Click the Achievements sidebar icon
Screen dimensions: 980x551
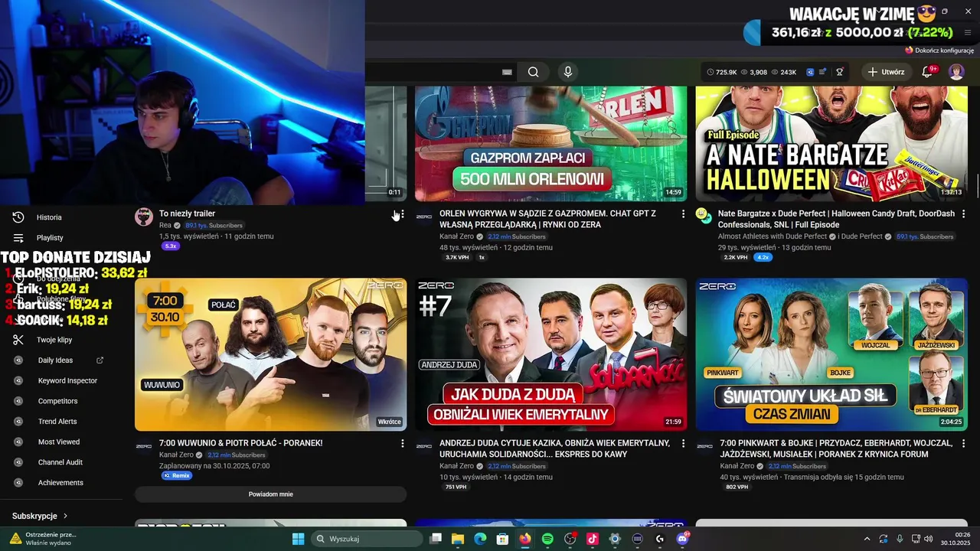(18, 483)
